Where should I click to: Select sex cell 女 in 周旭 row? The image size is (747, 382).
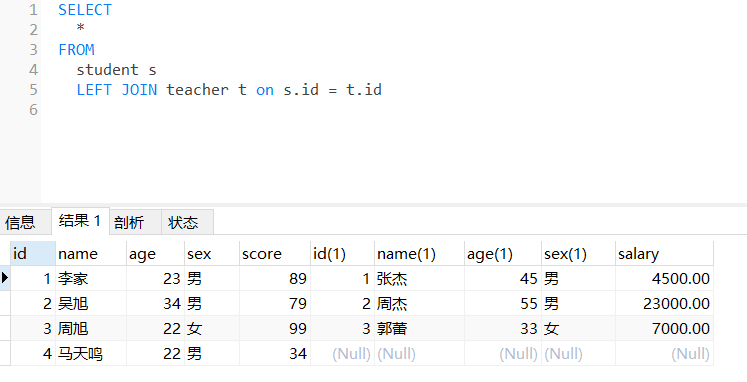coord(212,328)
